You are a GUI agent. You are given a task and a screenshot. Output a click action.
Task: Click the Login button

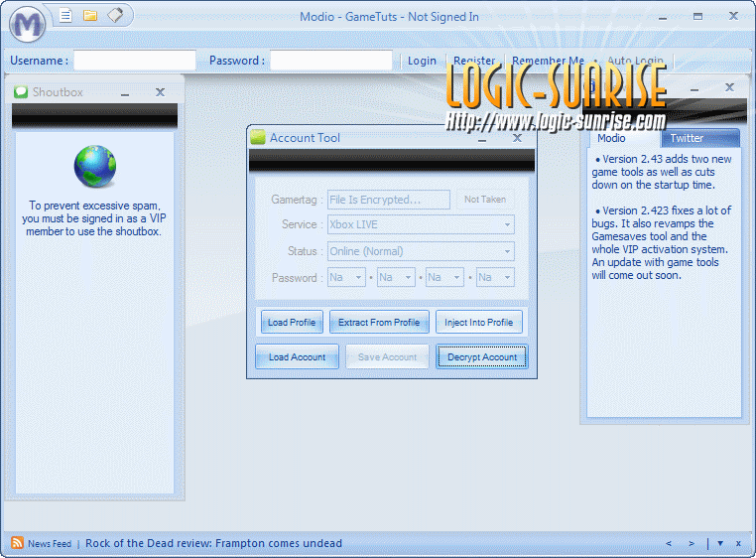pyautogui.click(x=422, y=61)
